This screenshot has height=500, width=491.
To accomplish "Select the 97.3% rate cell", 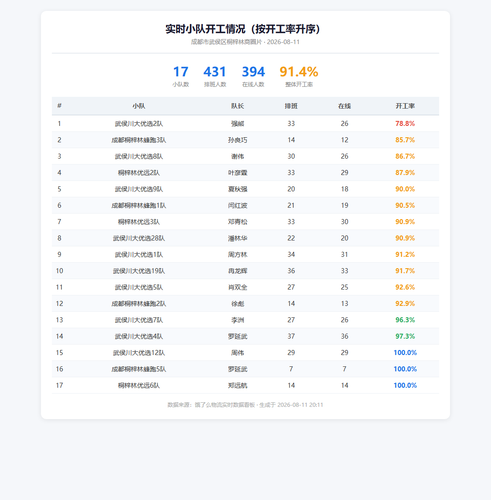I will pyautogui.click(x=405, y=336).
